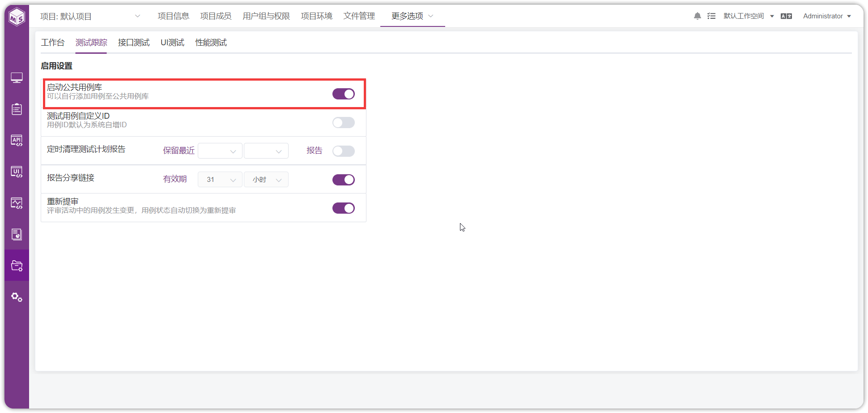Open 默认工作空间 workspace dropdown
Image resolution: width=868 pixels, height=413 pixels.
749,16
